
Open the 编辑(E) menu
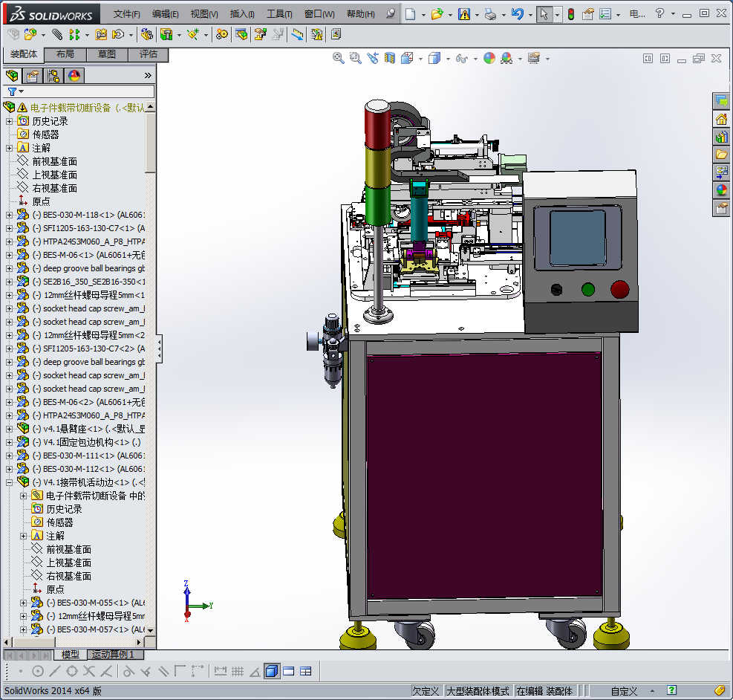click(x=165, y=15)
